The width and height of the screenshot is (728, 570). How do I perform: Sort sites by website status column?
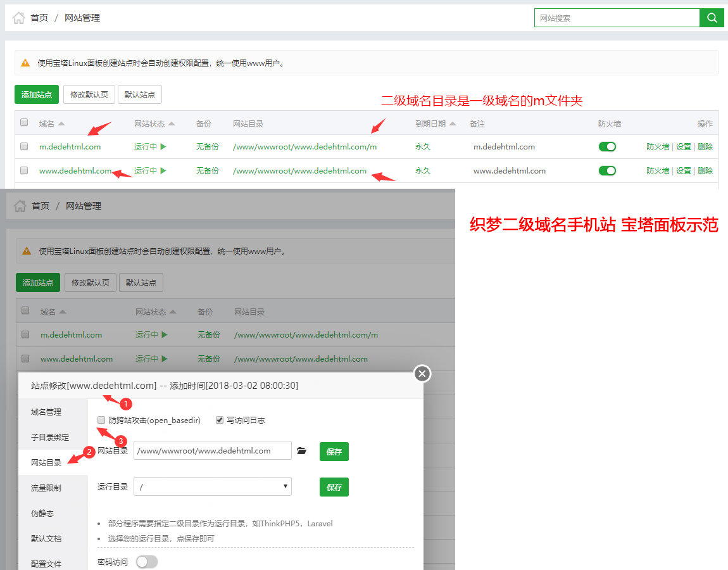172,124
